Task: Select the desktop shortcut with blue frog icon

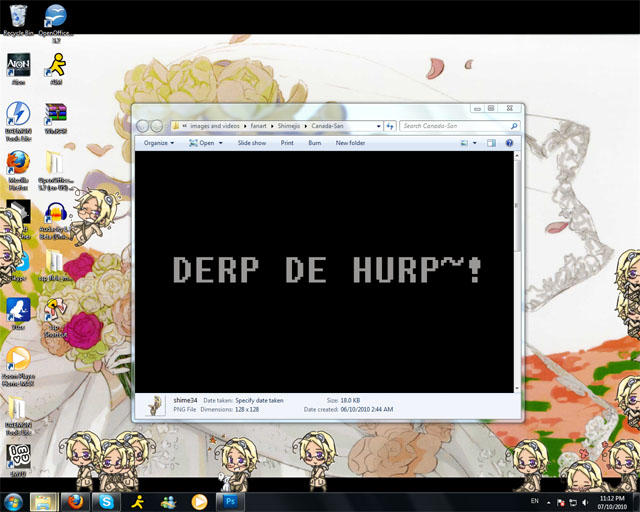Action: point(18,314)
